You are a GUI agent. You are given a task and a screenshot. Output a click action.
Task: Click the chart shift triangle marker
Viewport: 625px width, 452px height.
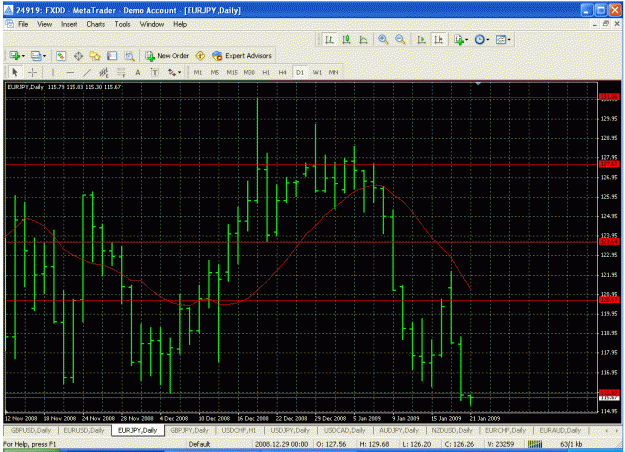[478, 84]
